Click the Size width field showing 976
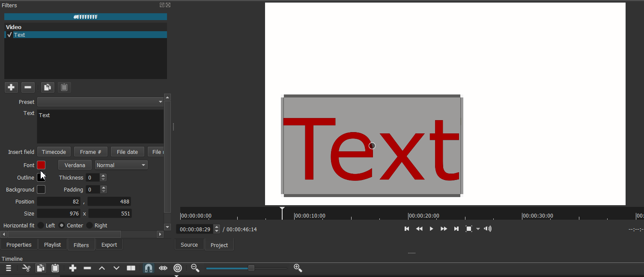The height and width of the screenshot is (277, 644). [59, 213]
